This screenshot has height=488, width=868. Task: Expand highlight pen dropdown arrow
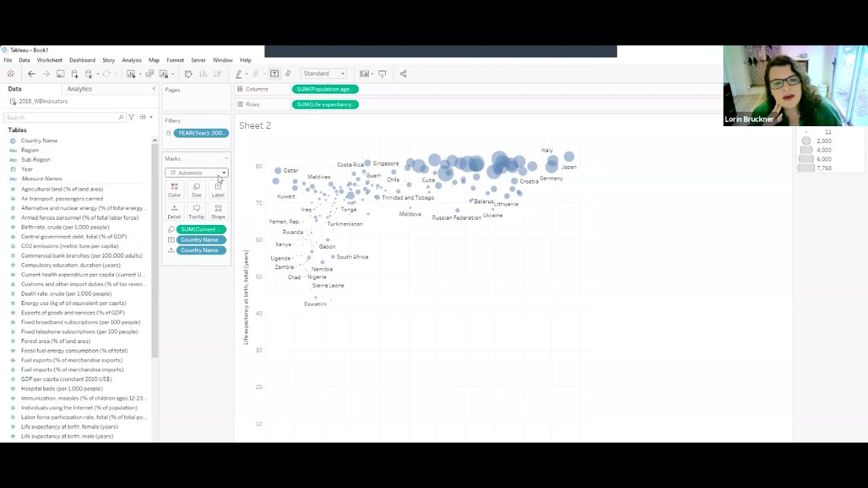pyautogui.click(x=246, y=74)
